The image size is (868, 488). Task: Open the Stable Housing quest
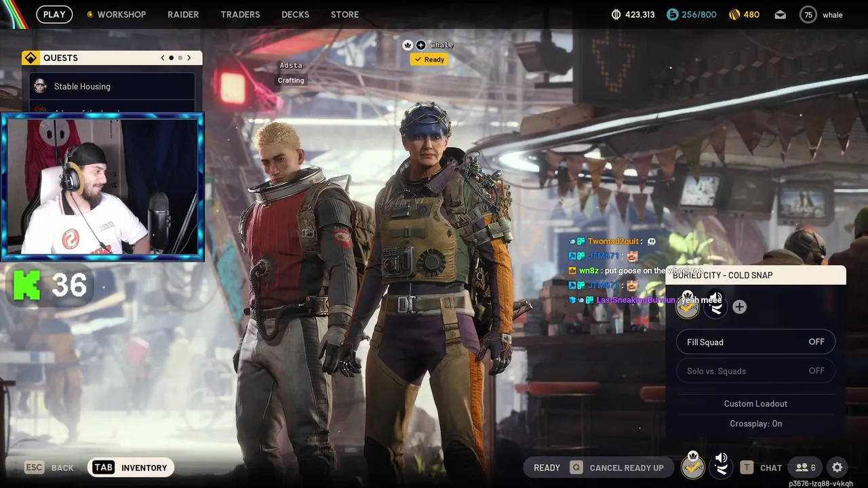click(x=112, y=86)
